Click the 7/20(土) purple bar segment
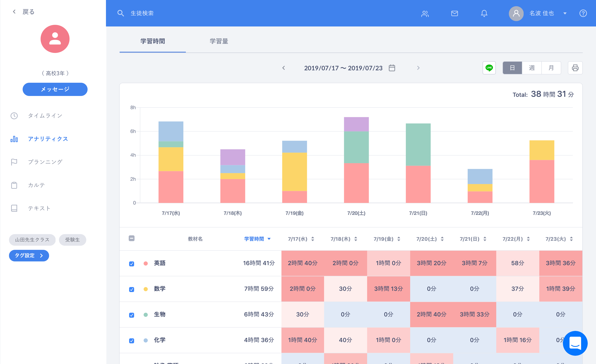Viewport: 596px width, 364px height. pos(356,124)
